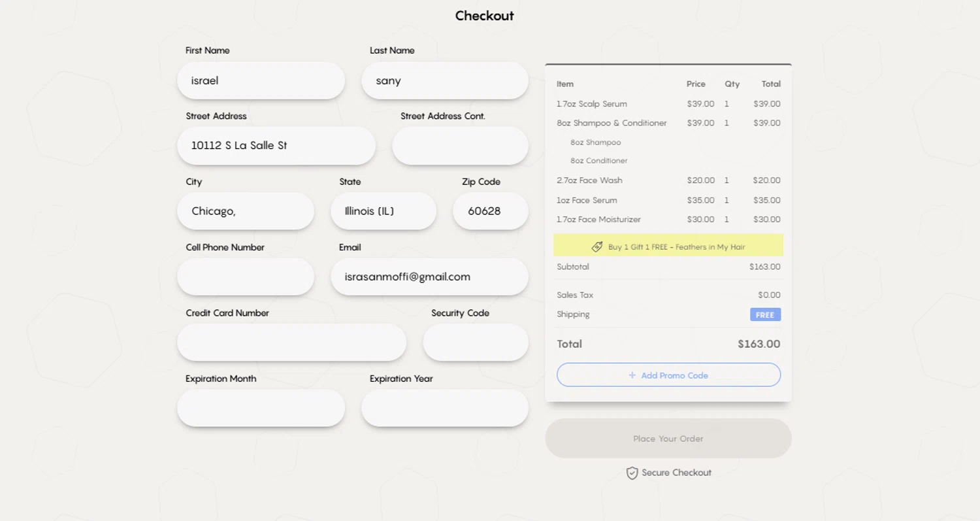Viewport: 980px width, 521px height.
Task: Click the 2.7oz Face Wash item
Action: click(x=589, y=180)
